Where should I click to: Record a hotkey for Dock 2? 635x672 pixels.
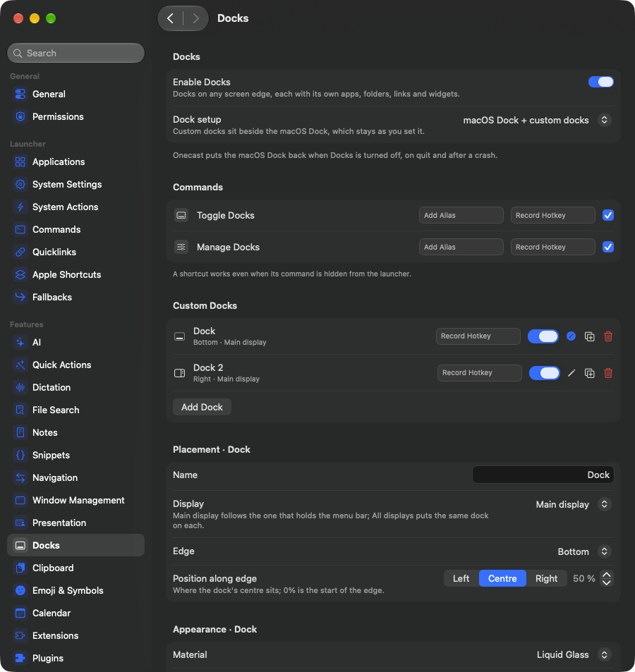coord(479,373)
